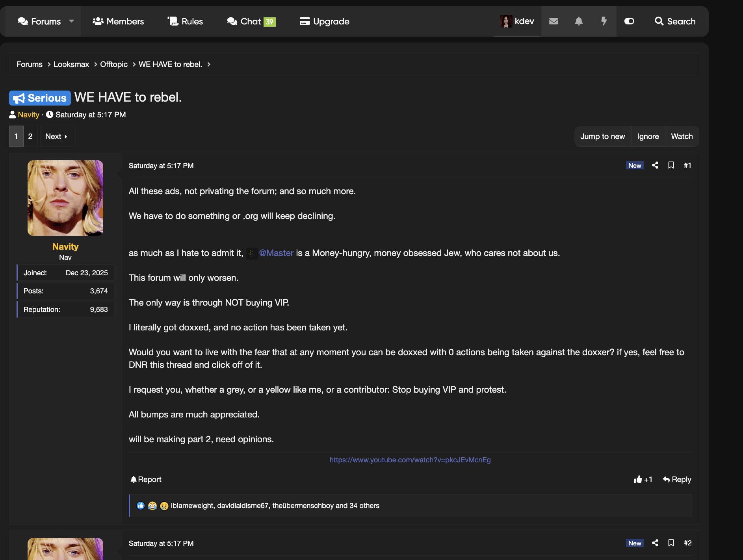Click the Forums breadcrumb link
This screenshot has width=743, height=560.
(30, 64)
